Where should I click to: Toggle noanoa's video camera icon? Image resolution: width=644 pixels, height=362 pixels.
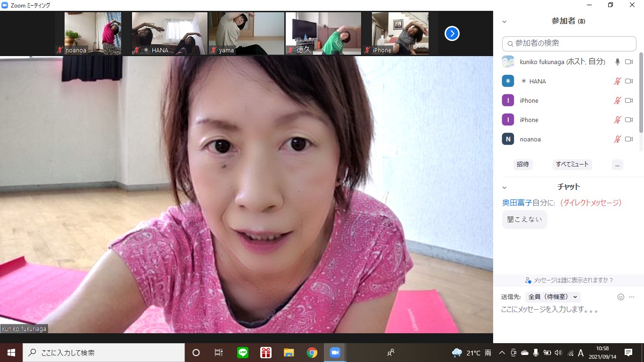pyautogui.click(x=629, y=139)
